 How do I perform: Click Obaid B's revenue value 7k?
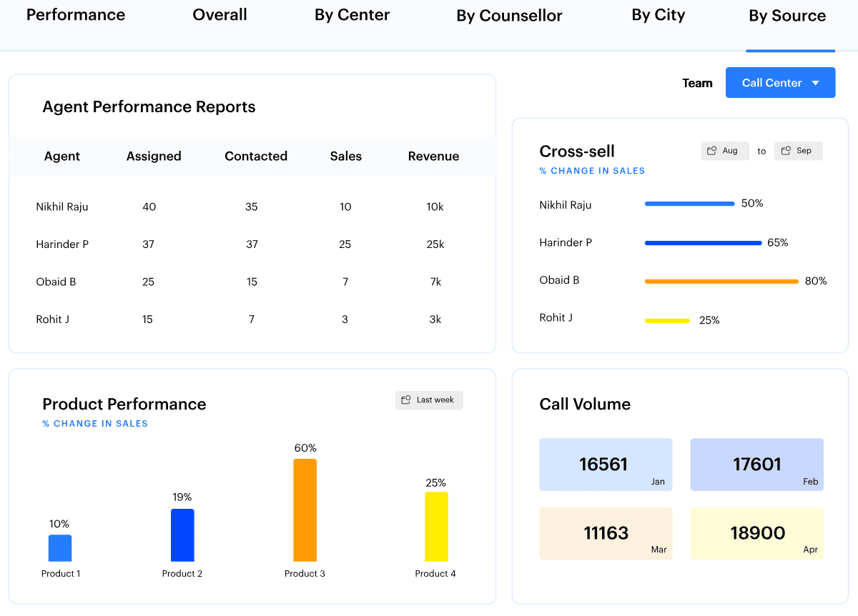click(435, 282)
